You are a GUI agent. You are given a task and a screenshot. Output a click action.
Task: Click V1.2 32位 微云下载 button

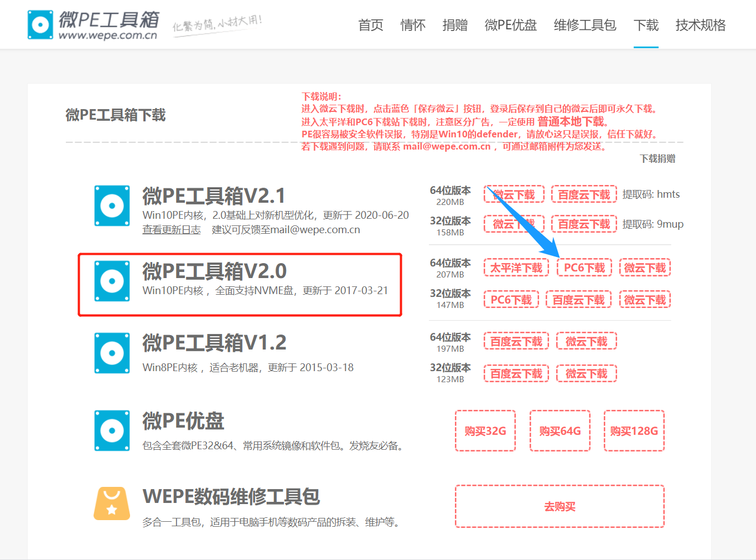point(587,373)
